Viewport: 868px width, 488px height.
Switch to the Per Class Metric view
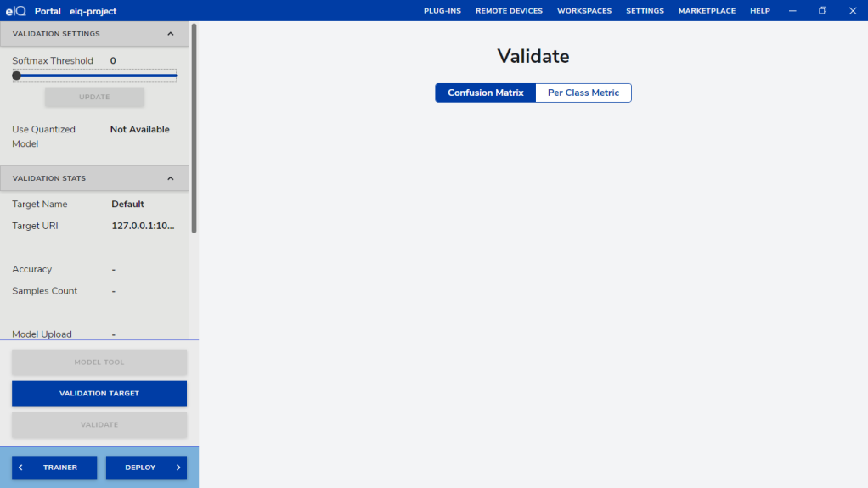(x=583, y=93)
